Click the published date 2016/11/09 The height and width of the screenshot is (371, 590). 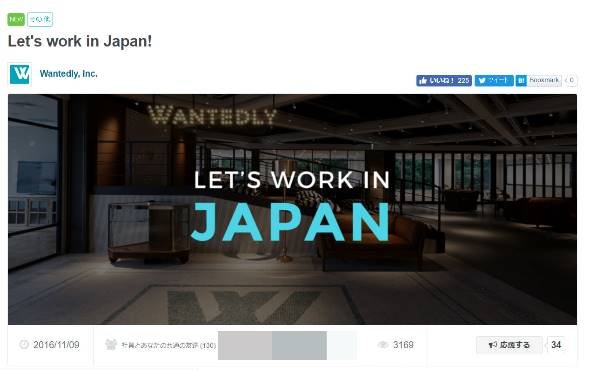tap(56, 345)
